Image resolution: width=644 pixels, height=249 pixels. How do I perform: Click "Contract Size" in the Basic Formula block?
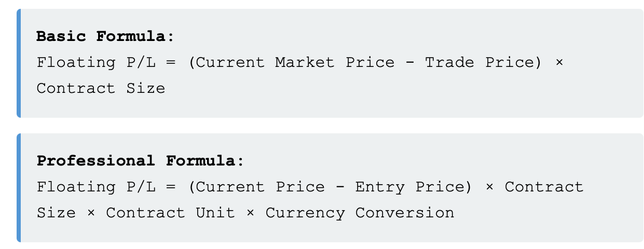[101, 89]
